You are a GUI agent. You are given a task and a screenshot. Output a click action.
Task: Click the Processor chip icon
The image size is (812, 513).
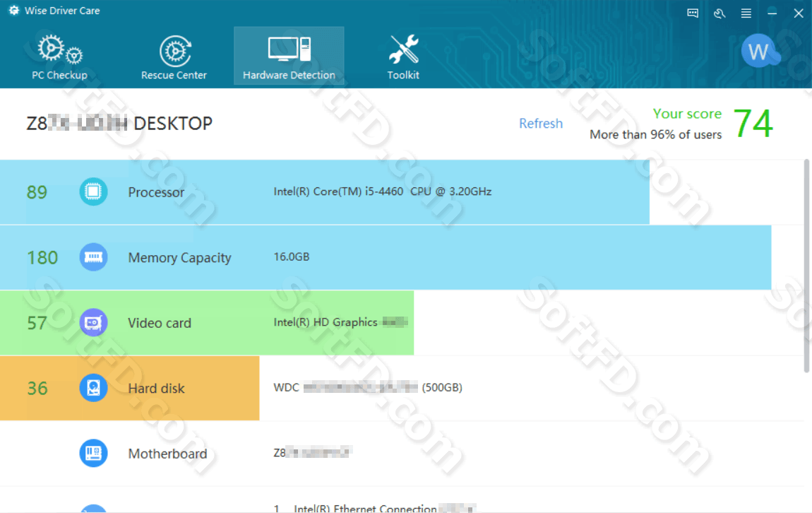pyautogui.click(x=93, y=191)
